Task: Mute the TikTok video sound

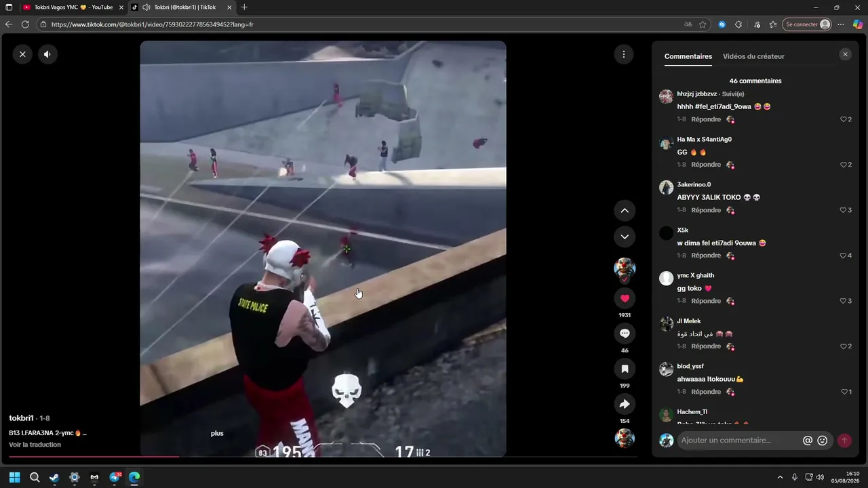Action: click(47, 54)
